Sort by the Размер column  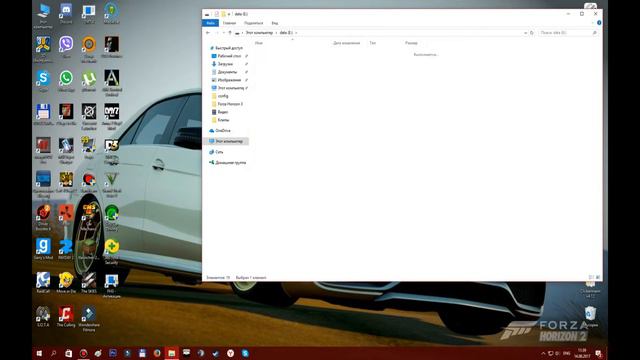411,43
